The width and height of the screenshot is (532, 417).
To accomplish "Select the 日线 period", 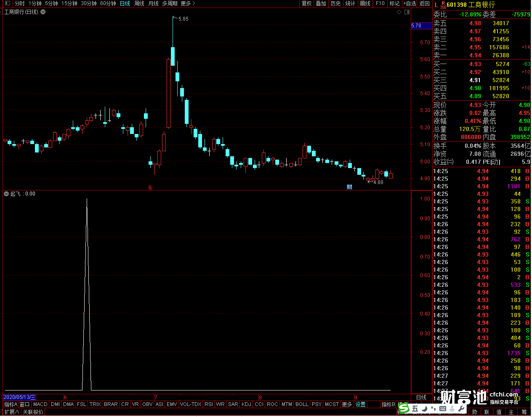I will coord(125,3).
